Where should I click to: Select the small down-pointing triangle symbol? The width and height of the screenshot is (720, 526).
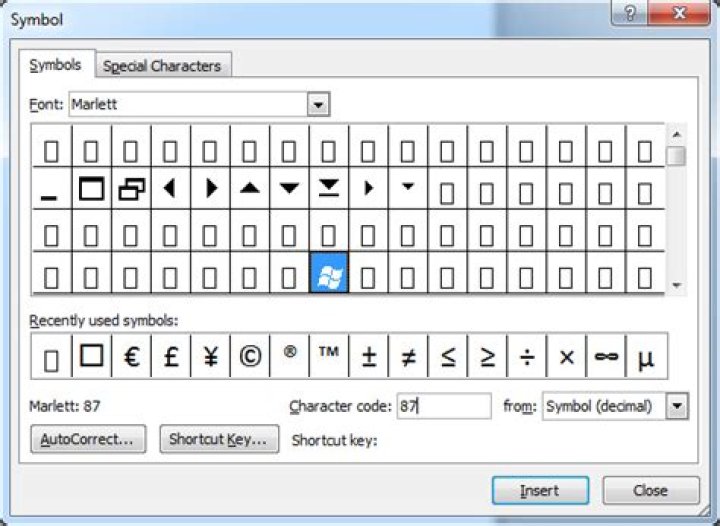[408, 188]
